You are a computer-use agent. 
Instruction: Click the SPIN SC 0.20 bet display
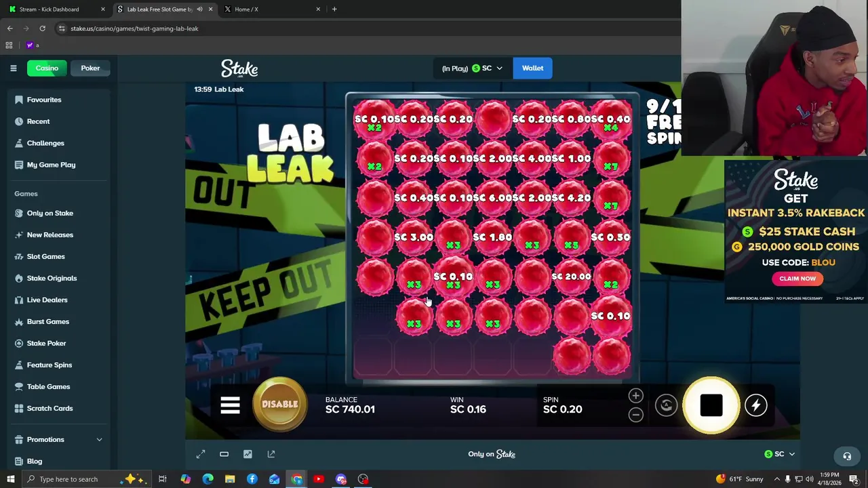[x=562, y=405]
